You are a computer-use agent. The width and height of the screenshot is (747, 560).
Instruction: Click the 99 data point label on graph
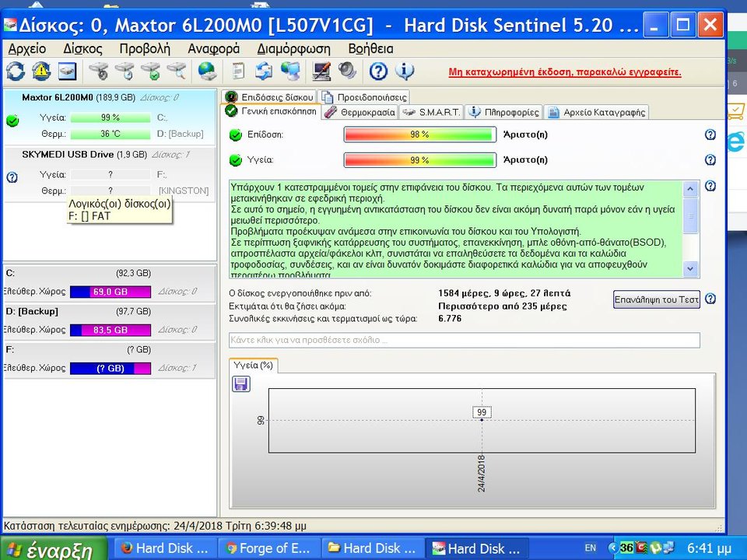coord(482,412)
